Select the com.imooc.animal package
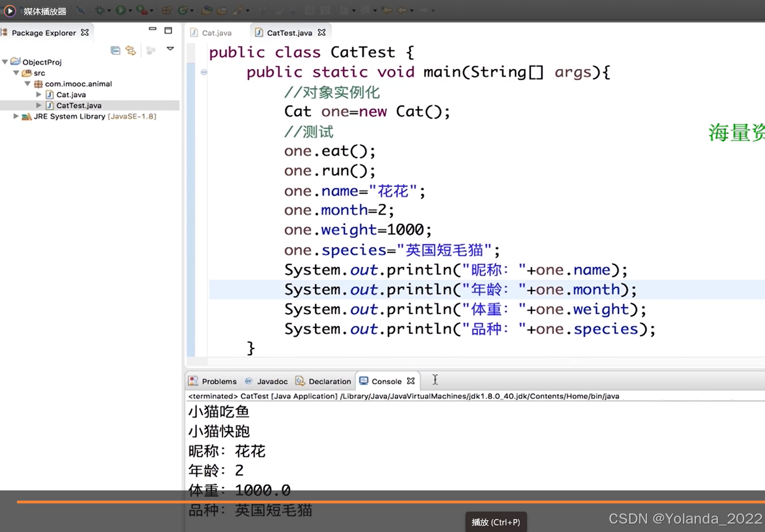Image resolution: width=765 pixels, height=532 pixels. 78,84
